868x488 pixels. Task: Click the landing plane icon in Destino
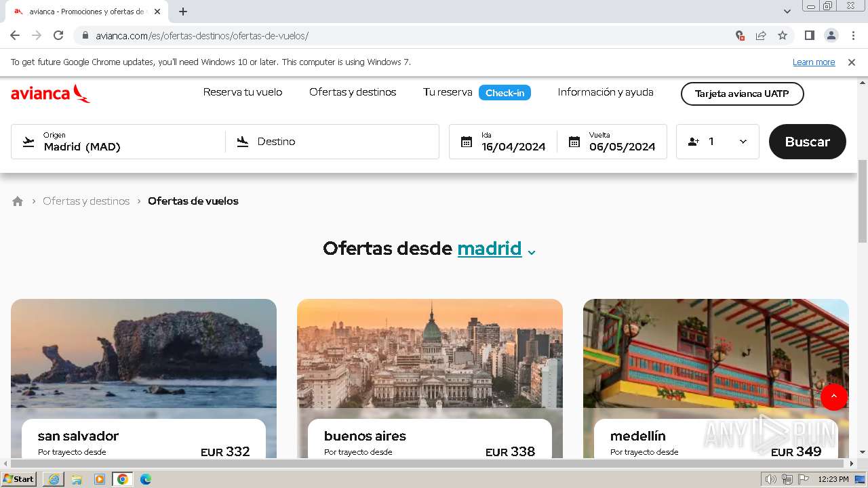pos(243,142)
